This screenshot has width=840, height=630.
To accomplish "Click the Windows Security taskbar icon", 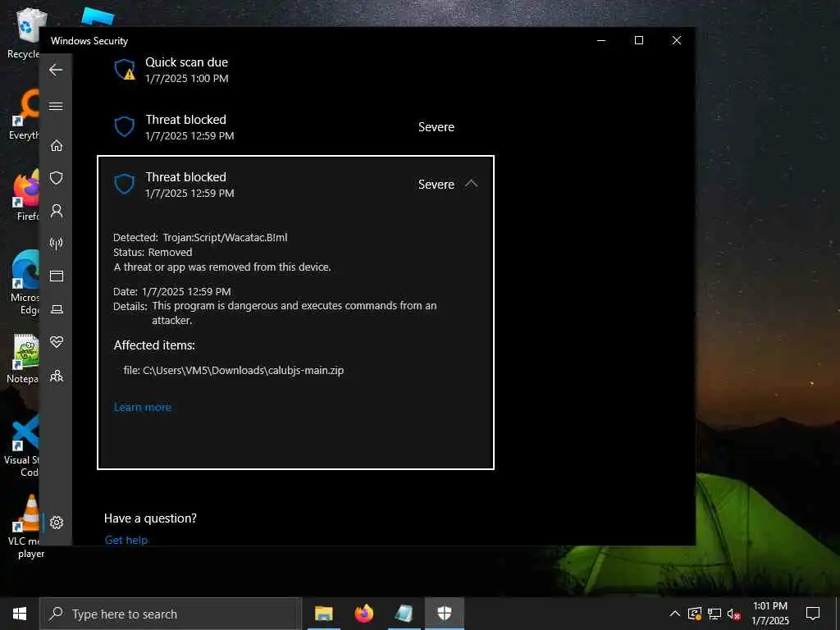I will pyautogui.click(x=444, y=614).
